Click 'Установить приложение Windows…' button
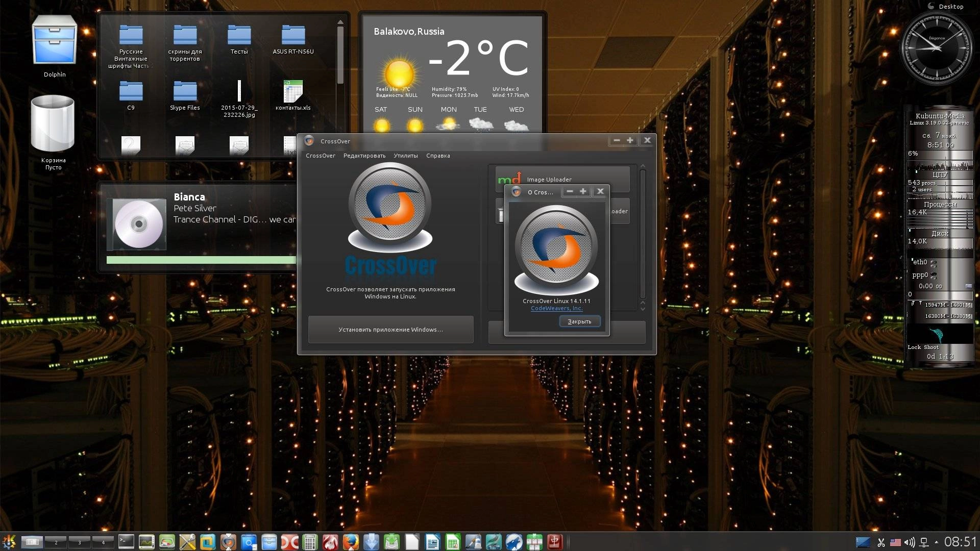The image size is (980, 551). click(390, 330)
